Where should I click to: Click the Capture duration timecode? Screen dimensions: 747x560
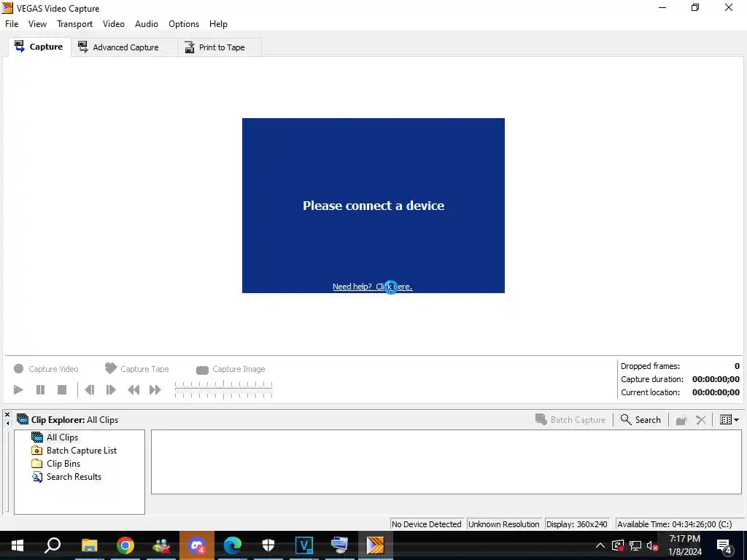(x=716, y=379)
